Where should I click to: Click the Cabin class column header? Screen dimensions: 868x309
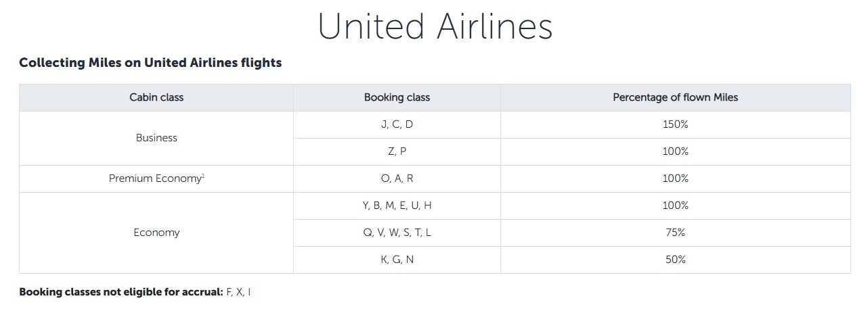[x=156, y=97]
